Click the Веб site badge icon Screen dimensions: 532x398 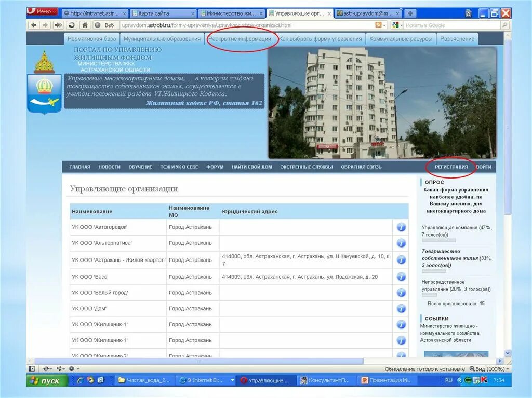click(x=98, y=25)
